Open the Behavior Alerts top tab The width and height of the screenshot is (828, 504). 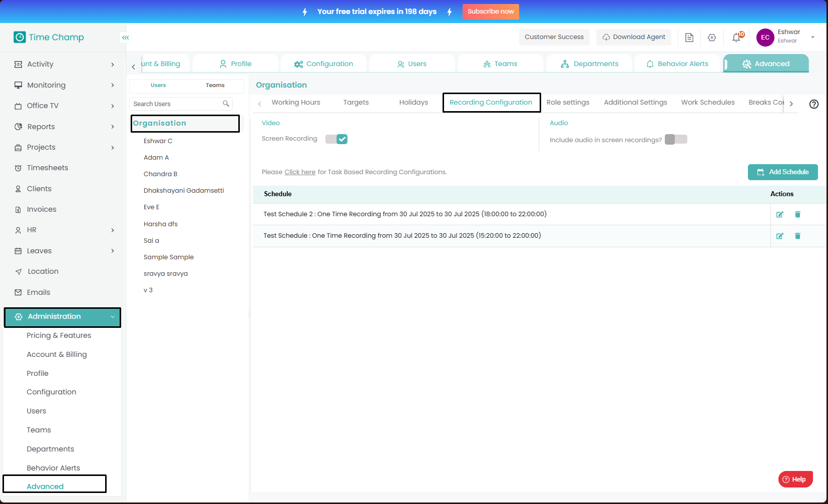tap(677, 64)
